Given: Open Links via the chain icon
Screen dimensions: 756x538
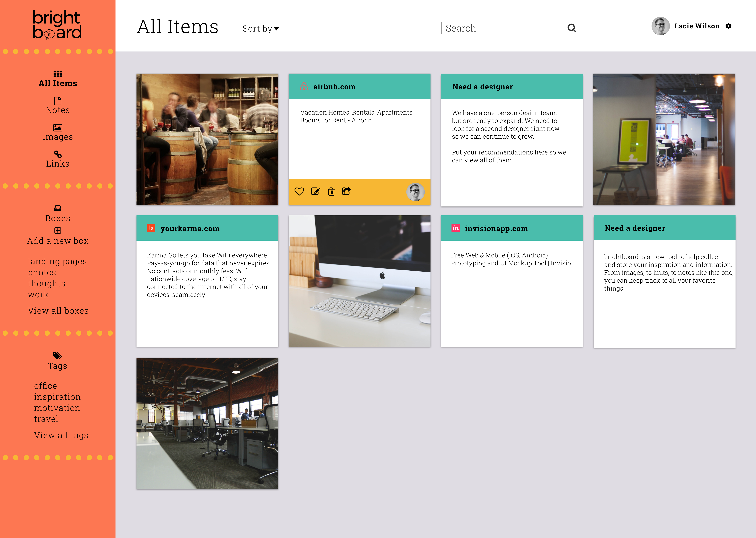Looking at the screenshot, I should point(58,154).
